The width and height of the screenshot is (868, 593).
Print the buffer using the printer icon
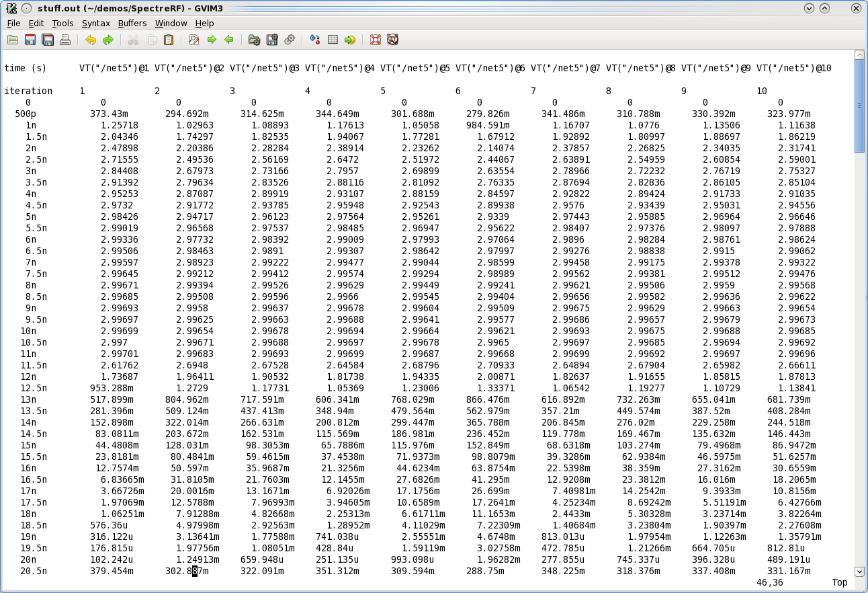pyautogui.click(x=65, y=40)
